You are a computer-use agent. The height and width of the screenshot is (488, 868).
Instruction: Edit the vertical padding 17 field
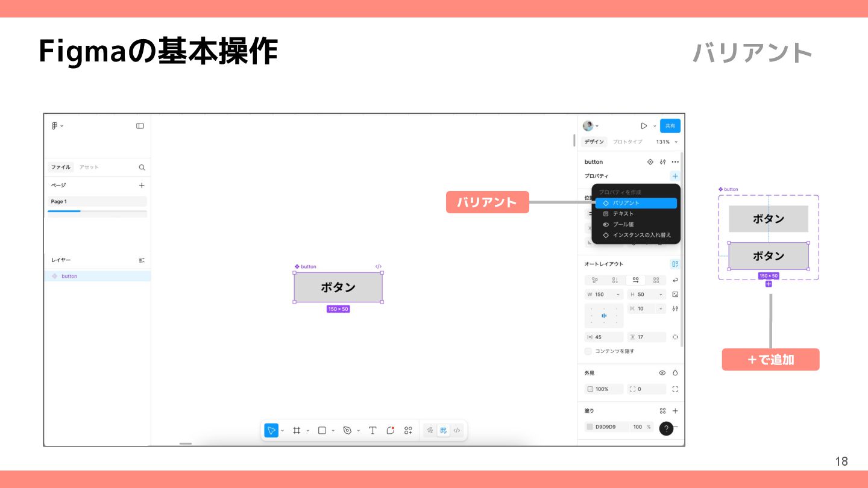pyautogui.click(x=647, y=337)
